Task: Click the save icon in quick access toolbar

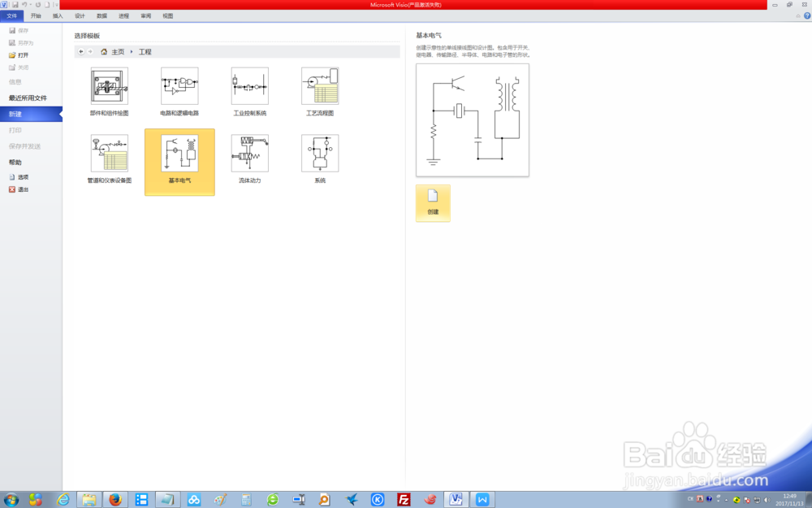Action: [x=15, y=5]
